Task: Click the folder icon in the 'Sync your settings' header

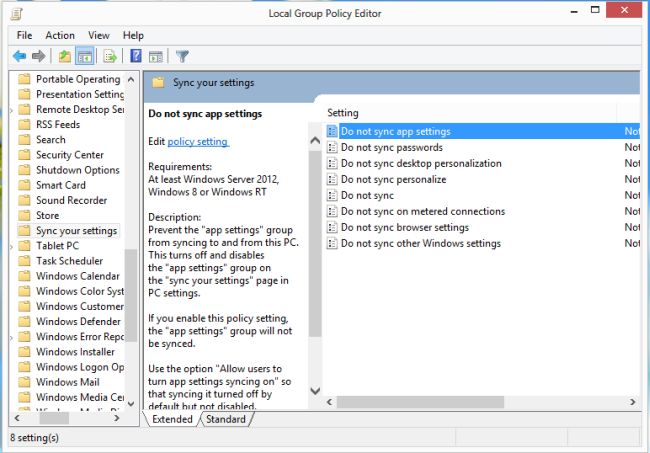Action: (x=158, y=82)
